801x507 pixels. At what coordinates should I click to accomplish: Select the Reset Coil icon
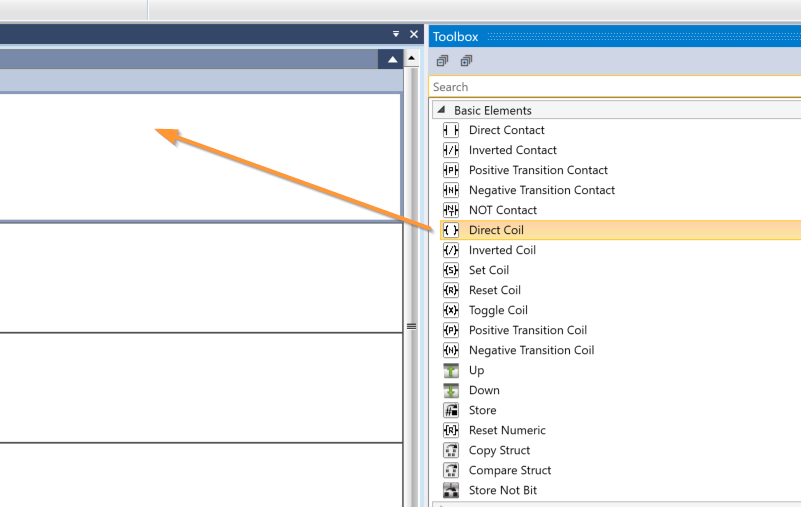[450, 290]
